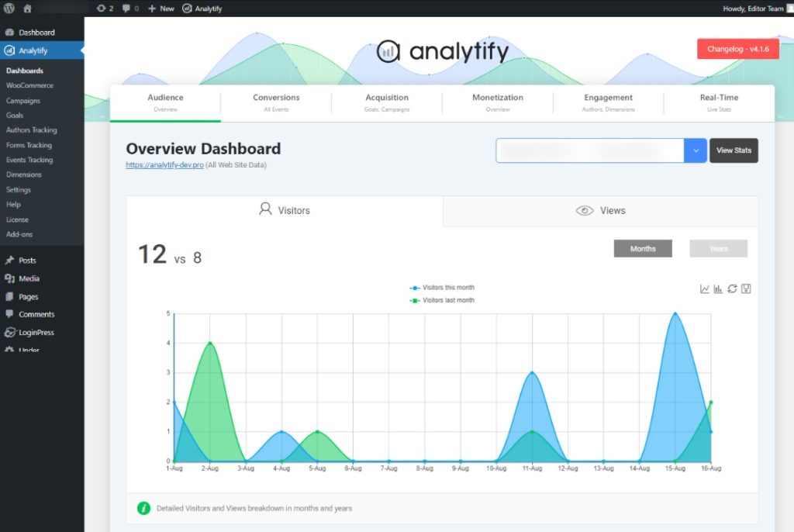Open the updates icon showing 2

click(x=105, y=8)
